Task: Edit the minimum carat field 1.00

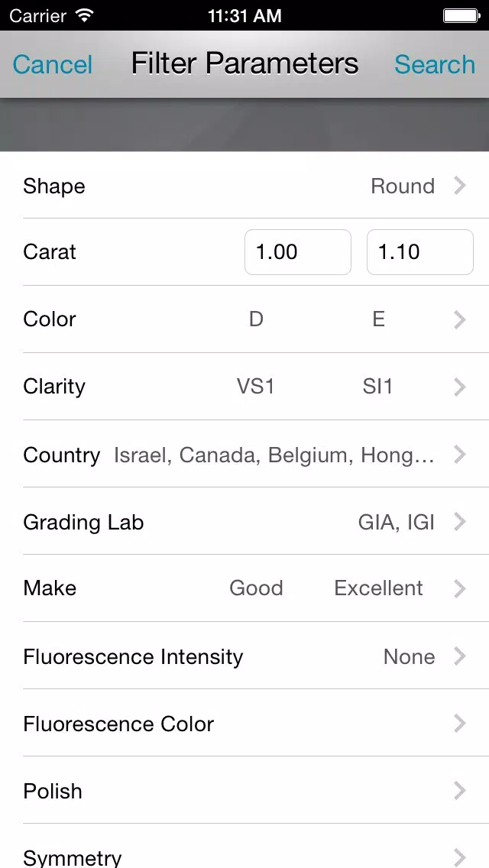Action: [x=298, y=252]
